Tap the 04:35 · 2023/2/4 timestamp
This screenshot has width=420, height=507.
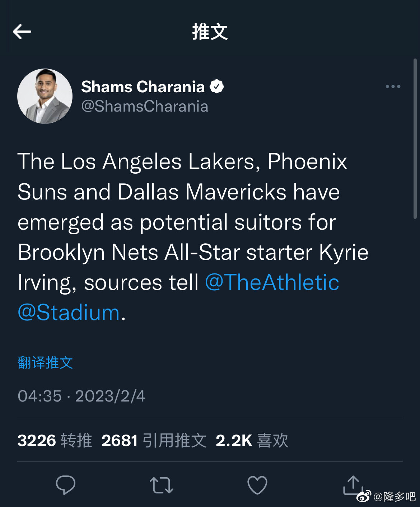(81, 396)
